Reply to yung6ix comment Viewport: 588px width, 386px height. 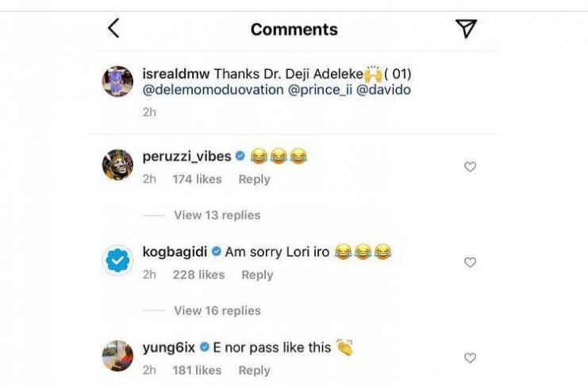(x=254, y=370)
